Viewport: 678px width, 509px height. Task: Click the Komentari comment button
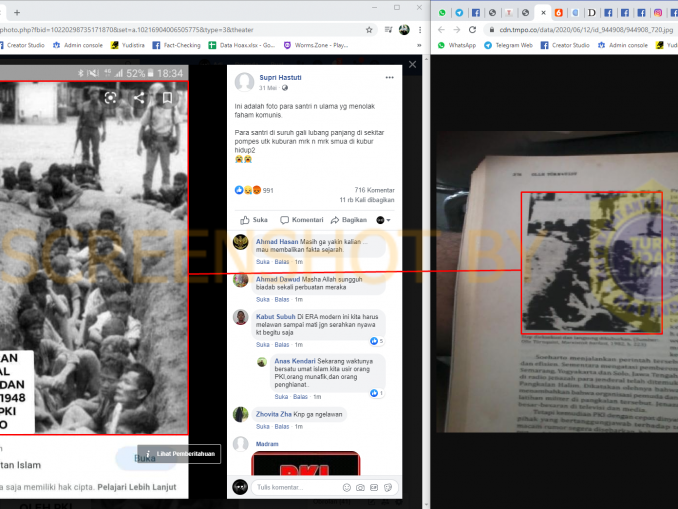[x=302, y=220]
